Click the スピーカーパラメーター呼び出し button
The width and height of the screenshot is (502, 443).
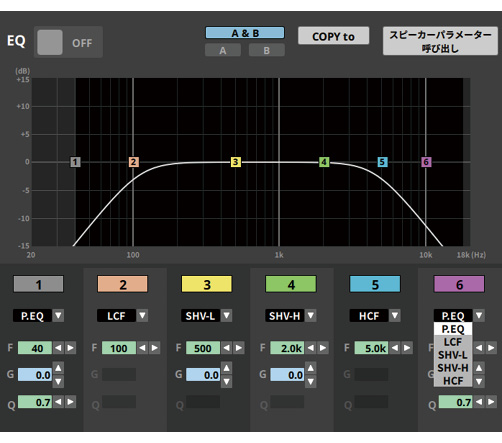tap(440, 41)
